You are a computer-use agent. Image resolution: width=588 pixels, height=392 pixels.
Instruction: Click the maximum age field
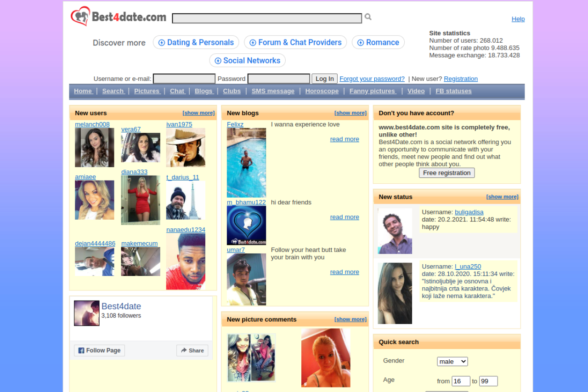click(488, 381)
